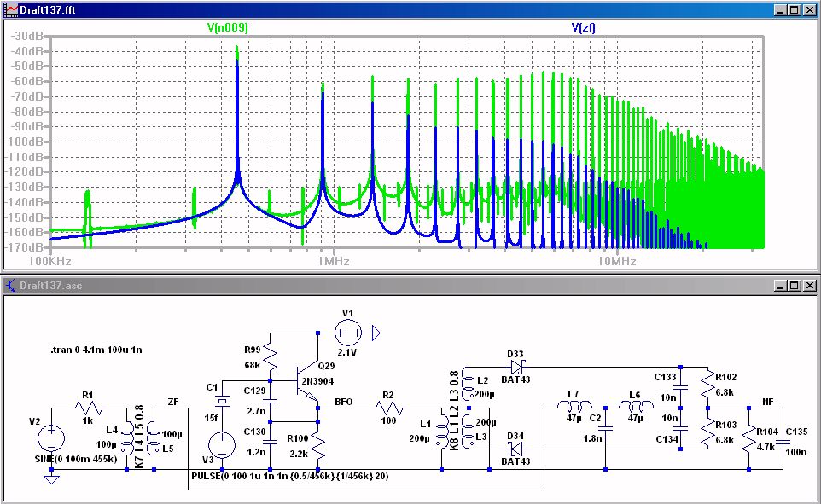Minimize the Draft137.fft window
Screen dimensions: 821x504
(x=780, y=9)
